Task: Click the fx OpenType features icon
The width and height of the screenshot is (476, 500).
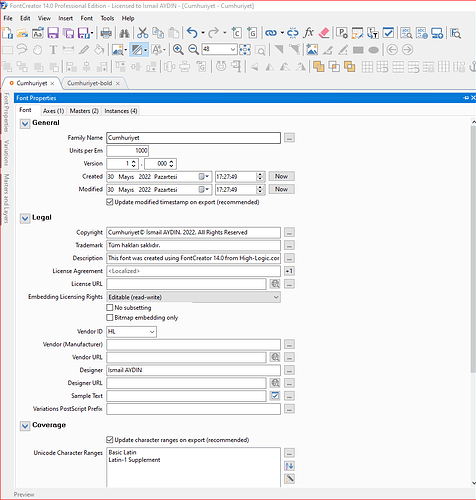Action: 309,33
